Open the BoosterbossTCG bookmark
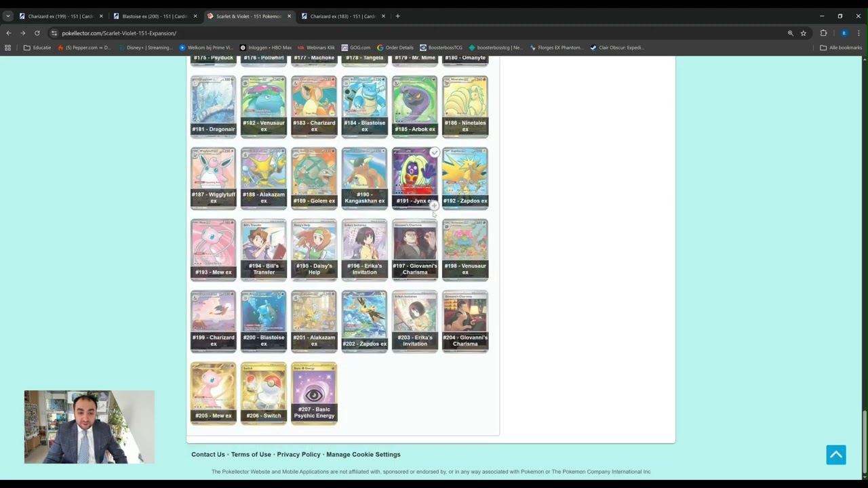Image resolution: width=868 pixels, height=488 pixels. 441,47
